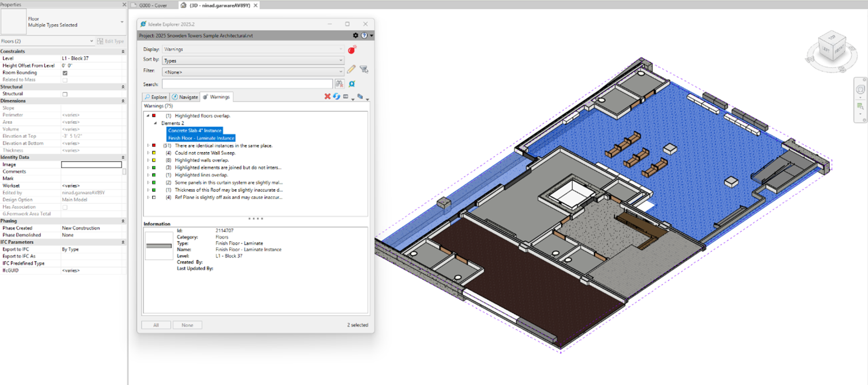Click the funnel filter icon
Image resolution: width=868 pixels, height=385 pixels.
[364, 69]
